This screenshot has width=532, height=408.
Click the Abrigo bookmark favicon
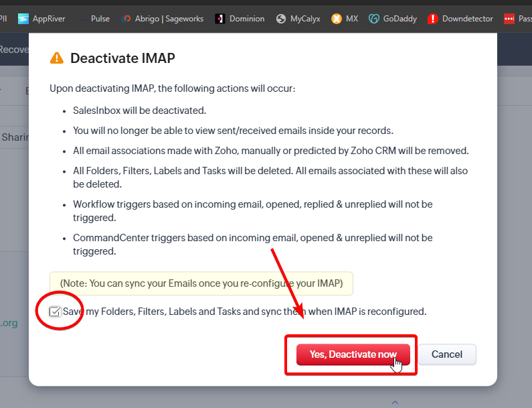126,19
